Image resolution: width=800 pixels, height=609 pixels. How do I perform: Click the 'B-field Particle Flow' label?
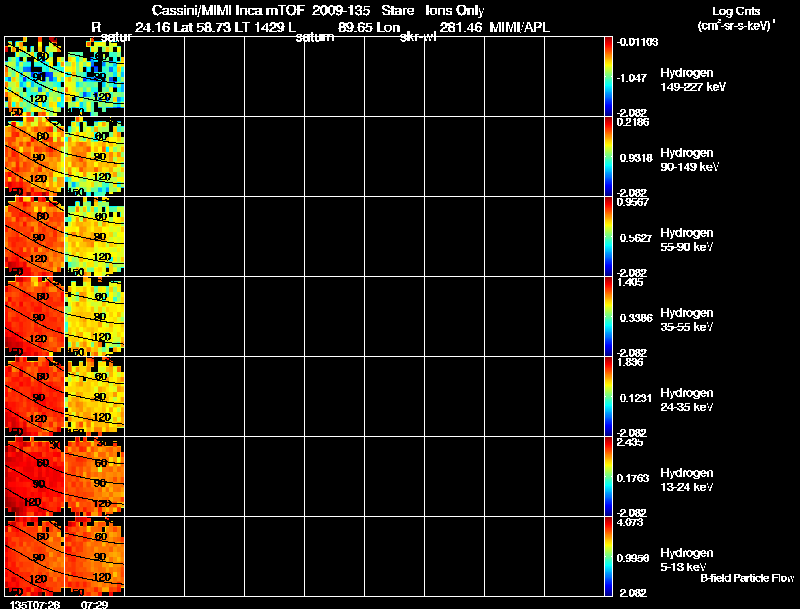[747, 578]
